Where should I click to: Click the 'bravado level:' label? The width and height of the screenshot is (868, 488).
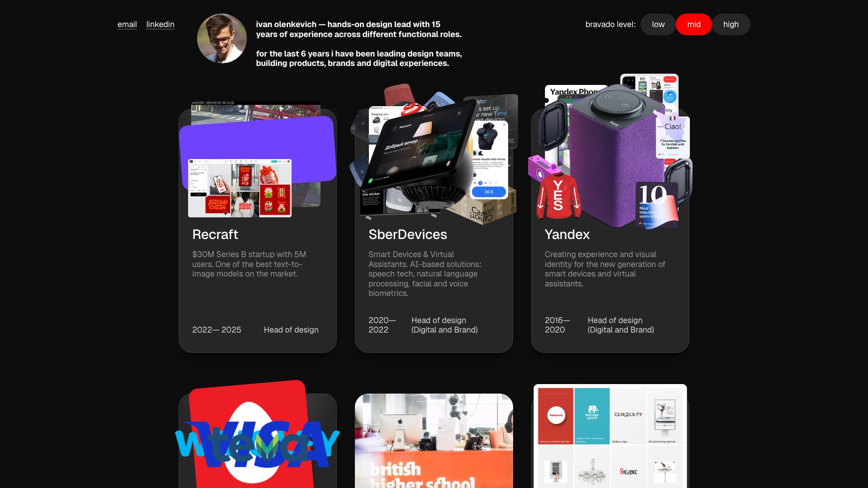coord(610,24)
